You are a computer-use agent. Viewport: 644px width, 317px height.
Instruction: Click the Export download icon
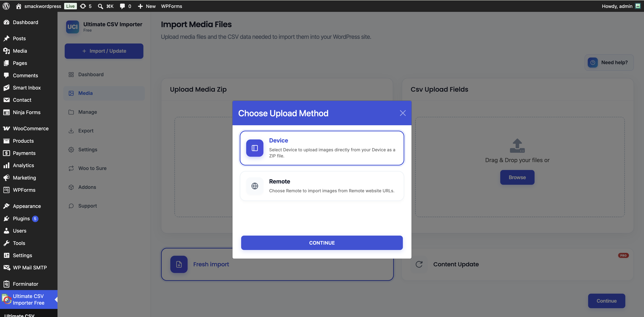coord(71,131)
